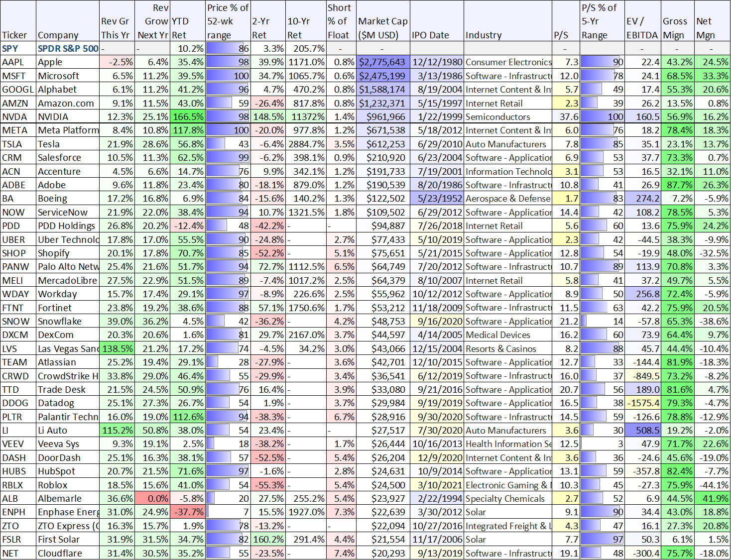Select Datadog's EV/EBITDA value -1575.4

click(x=642, y=403)
